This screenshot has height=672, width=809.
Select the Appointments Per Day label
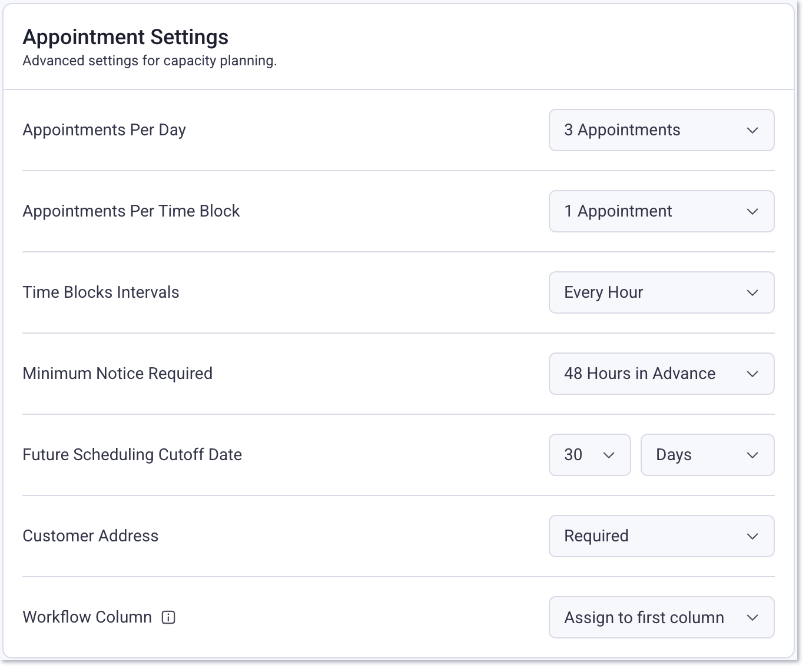click(x=104, y=130)
